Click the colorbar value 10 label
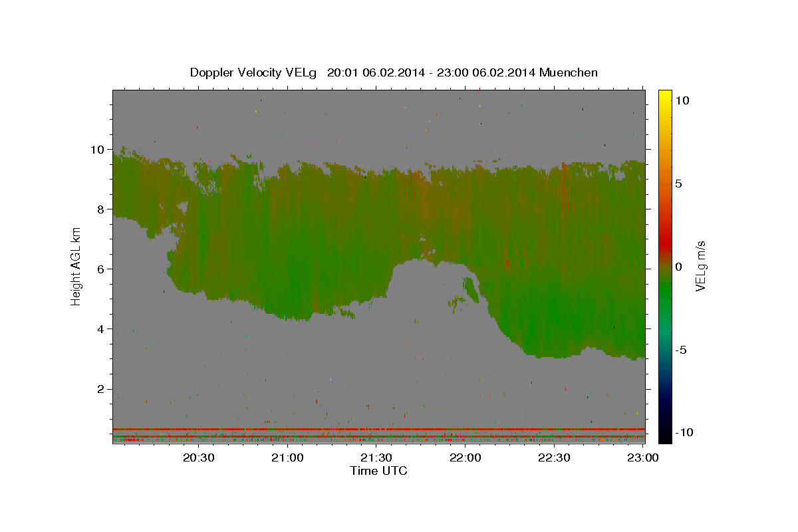The width and height of the screenshot is (798, 532). click(x=682, y=100)
